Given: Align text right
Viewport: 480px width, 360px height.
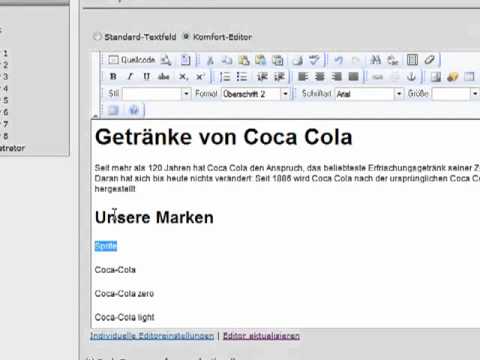Looking at the screenshot, I should coord(337,77).
